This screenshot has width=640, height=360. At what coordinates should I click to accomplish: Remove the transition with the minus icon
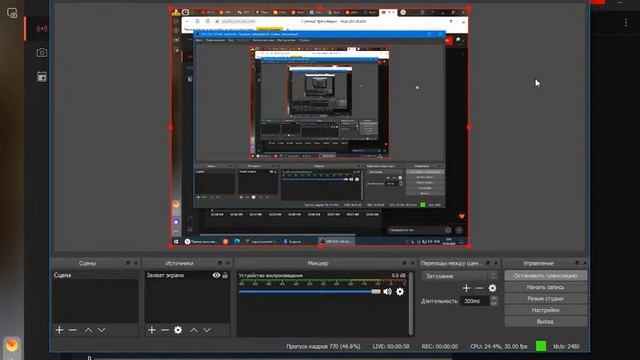pyautogui.click(x=479, y=288)
